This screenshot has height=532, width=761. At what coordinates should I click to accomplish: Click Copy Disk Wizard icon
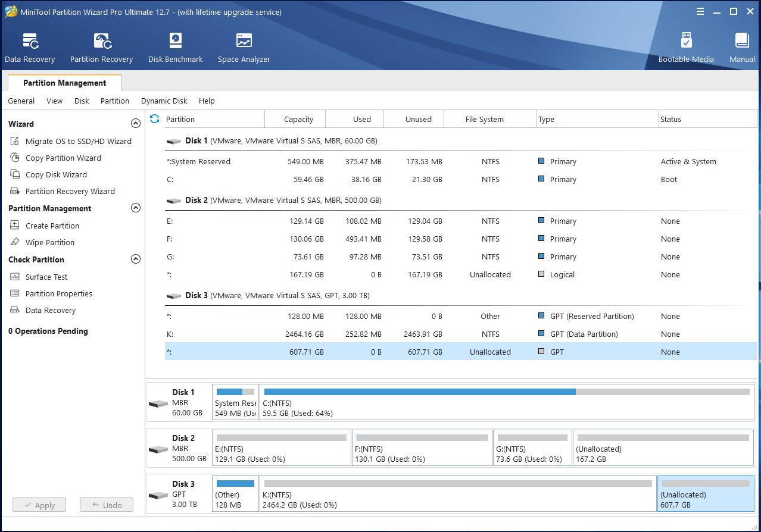pyautogui.click(x=15, y=174)
